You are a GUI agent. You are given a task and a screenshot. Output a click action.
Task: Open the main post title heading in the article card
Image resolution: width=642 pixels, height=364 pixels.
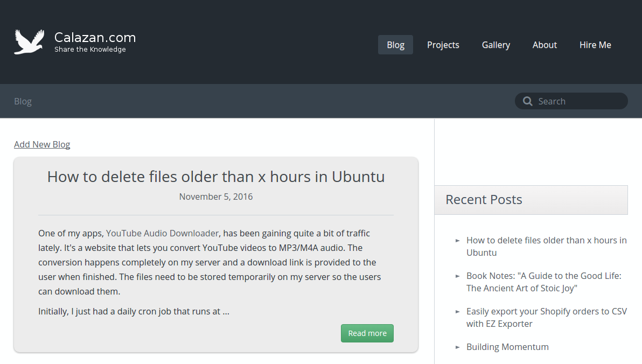pos(216,177)
